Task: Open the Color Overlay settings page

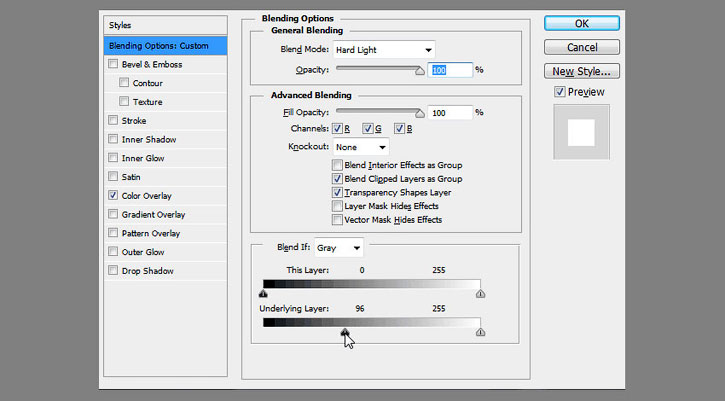Action: [x=147, y=196]
